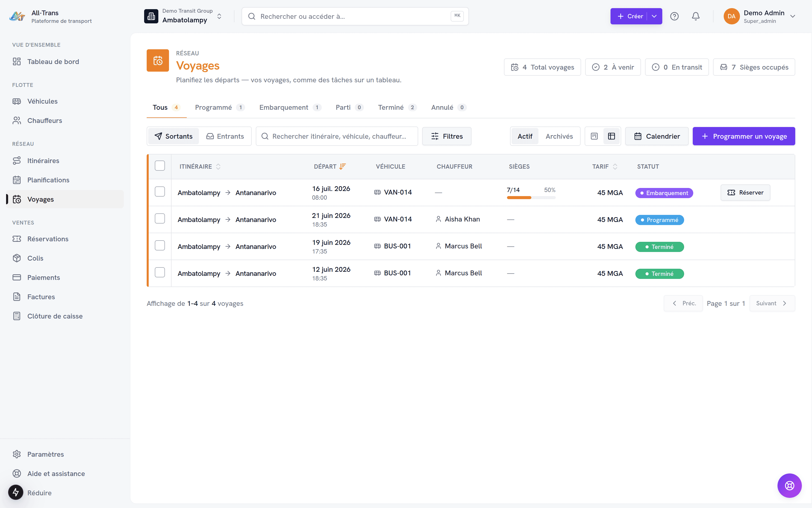Select the Tous tab
812x508 pixels.
166,107
